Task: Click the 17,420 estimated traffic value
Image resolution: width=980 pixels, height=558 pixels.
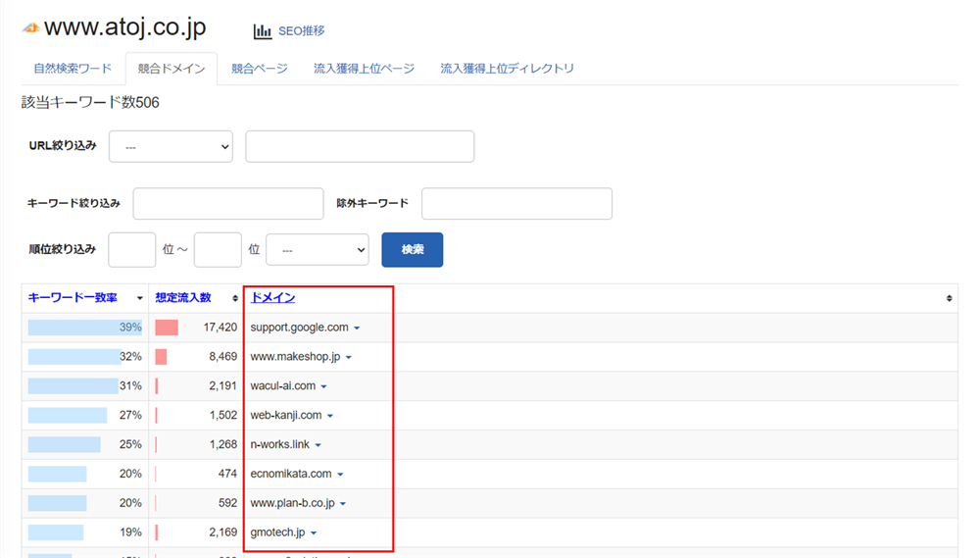Action: (220, 328)
